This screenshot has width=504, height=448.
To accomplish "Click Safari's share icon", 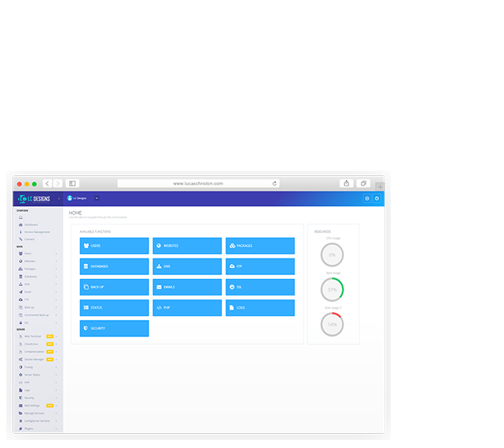I will pyautogui.click(x=346, y=183).
